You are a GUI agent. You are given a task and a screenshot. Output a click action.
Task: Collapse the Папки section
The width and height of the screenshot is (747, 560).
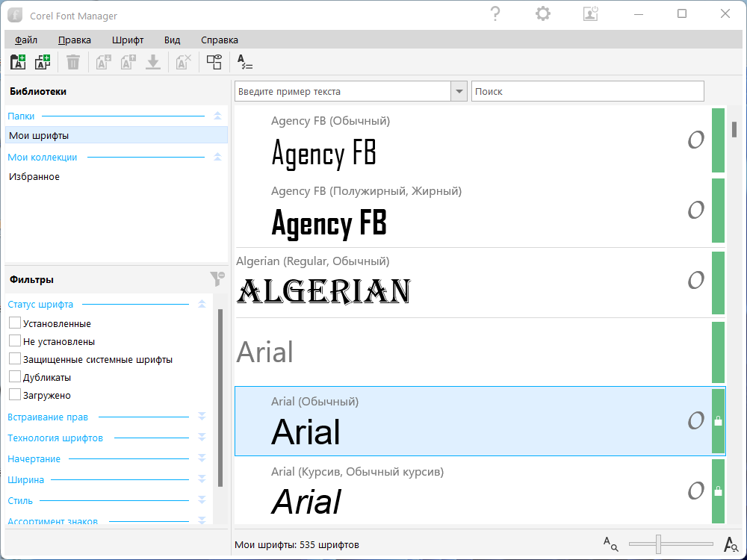point(217,116)
